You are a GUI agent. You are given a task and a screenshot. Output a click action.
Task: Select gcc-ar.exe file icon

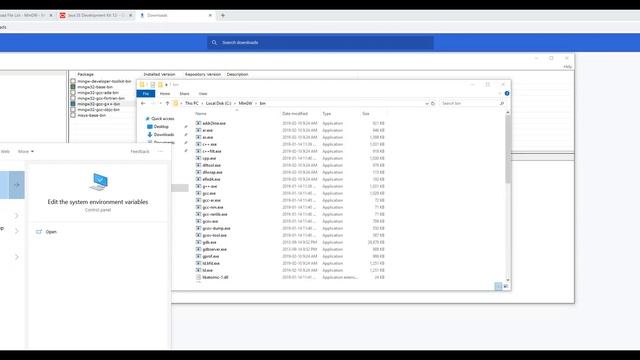pyautogui.click(x=198, y=200)
